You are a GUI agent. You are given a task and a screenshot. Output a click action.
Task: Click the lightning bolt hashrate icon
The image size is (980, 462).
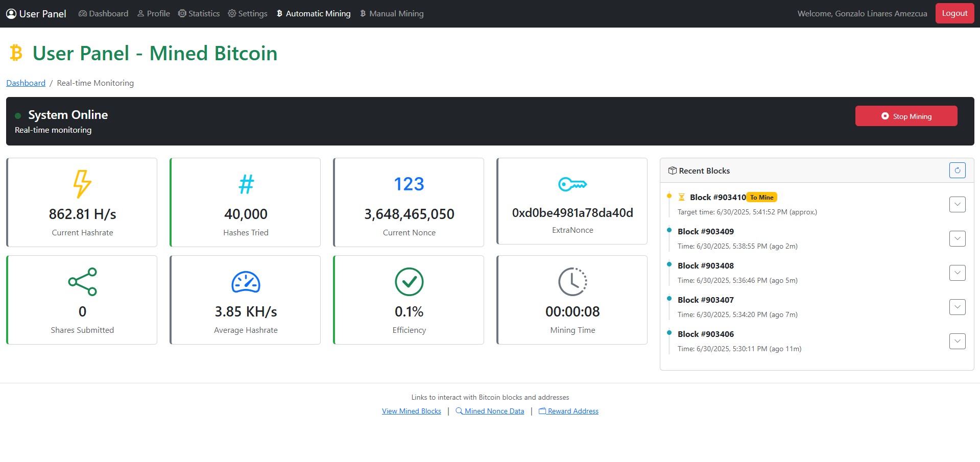click(82, 184)
